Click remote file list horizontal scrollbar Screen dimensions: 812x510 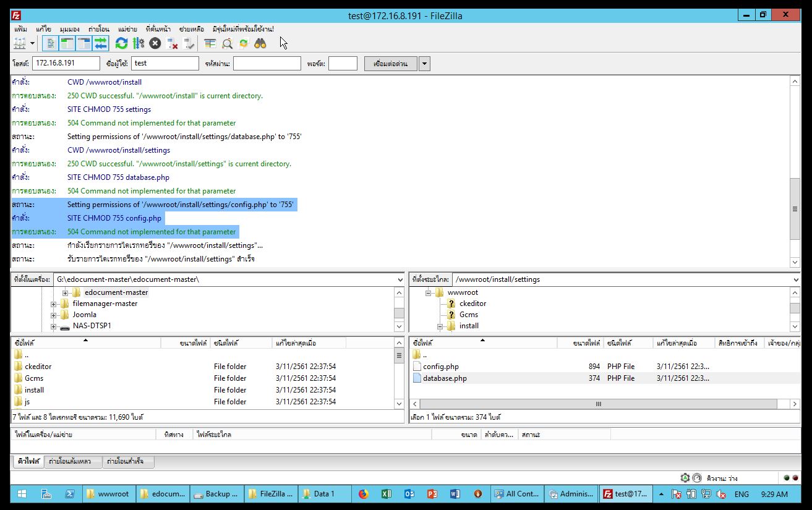[599, 404]
